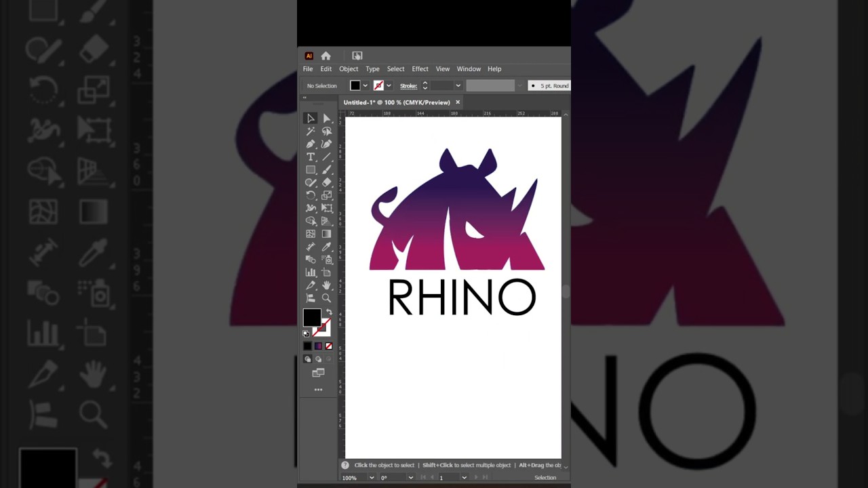Pick the Eraser tool
This screenshot has height=488, width=868.
tap(327, 183)
